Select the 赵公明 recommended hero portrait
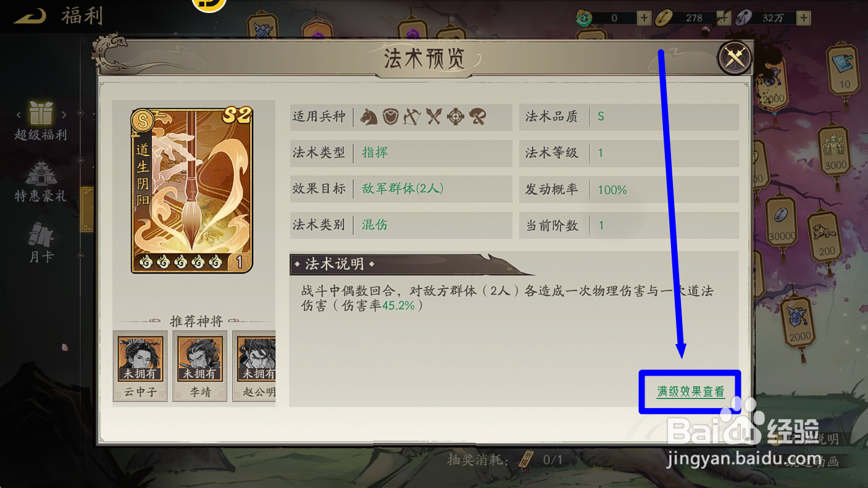Screen dimensions: 868x488 click(254, 366)
